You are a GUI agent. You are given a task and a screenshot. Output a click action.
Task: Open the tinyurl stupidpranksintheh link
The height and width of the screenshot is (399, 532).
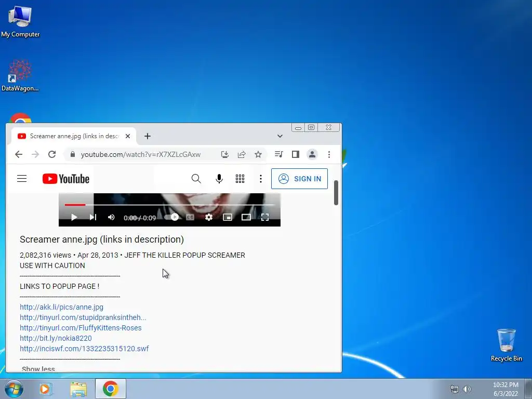83,317
